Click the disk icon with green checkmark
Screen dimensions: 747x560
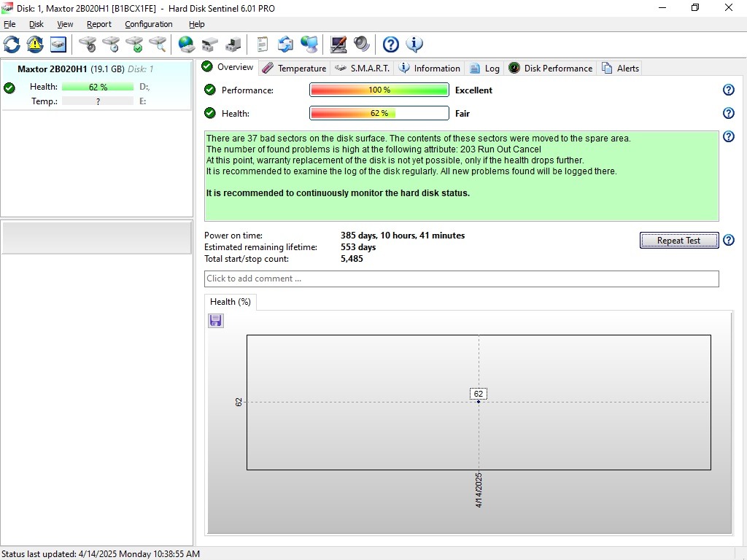(134, 44)
